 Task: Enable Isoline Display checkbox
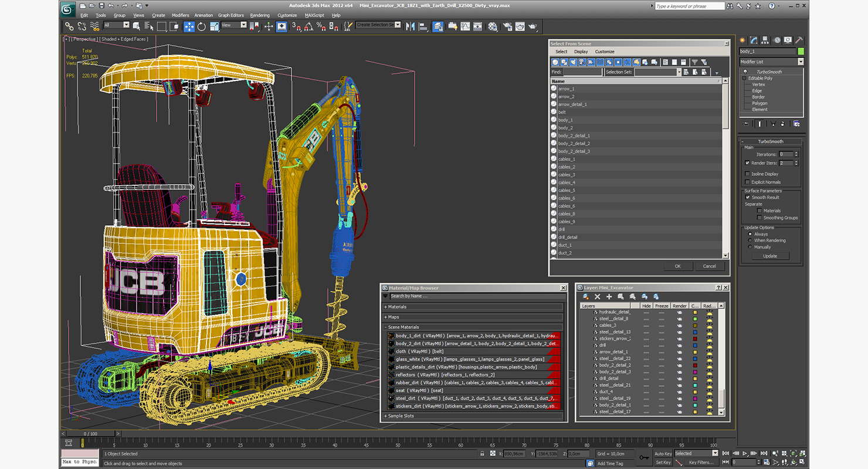[x=747, y=174]
